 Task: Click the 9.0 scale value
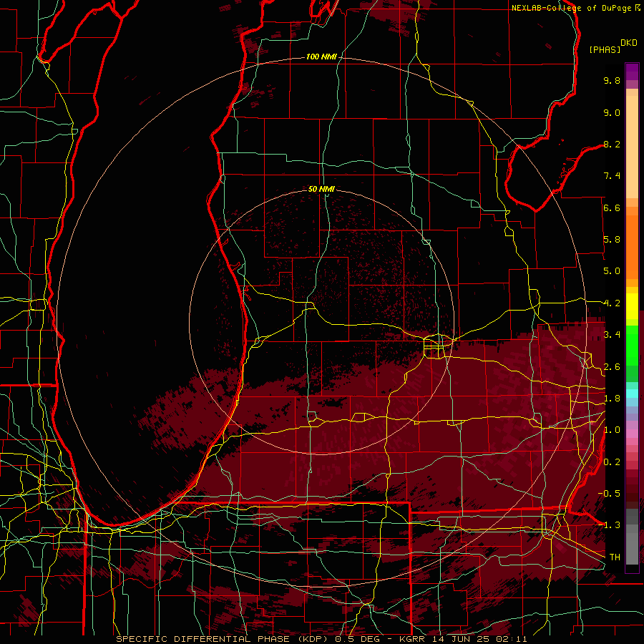point(612,112)
